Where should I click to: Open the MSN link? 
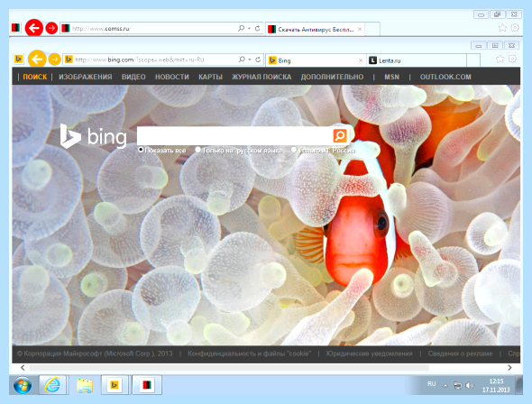[392, 77]
